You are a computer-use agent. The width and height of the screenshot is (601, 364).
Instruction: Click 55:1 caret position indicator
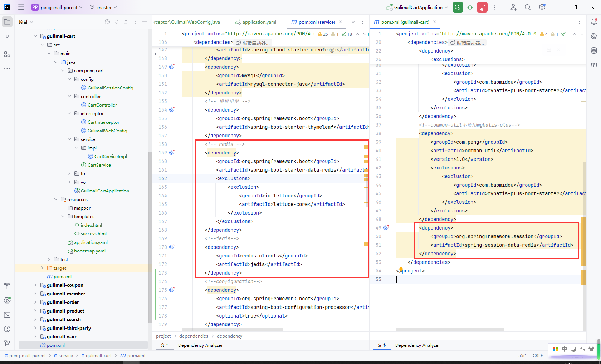(522, 355)
